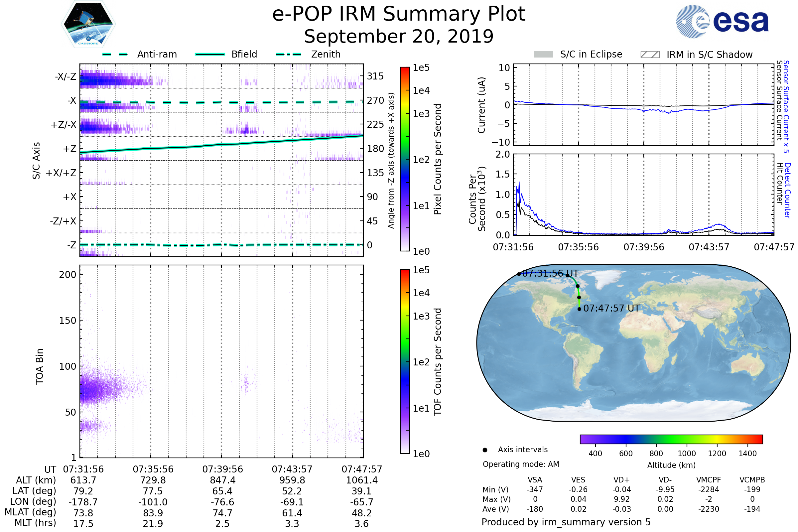
Task: Click the S/C in Eclipse gray swatch
Action: tap(544, 55)
